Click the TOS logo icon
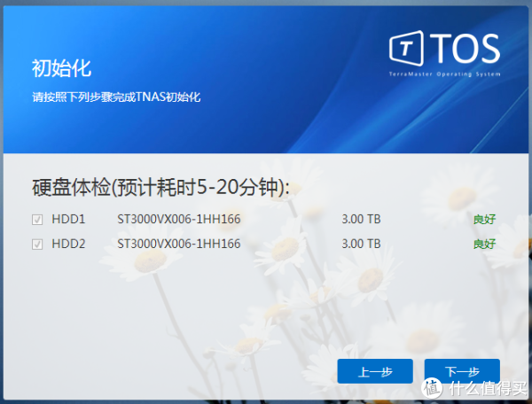532x404 pixels. tap(408, 50)
